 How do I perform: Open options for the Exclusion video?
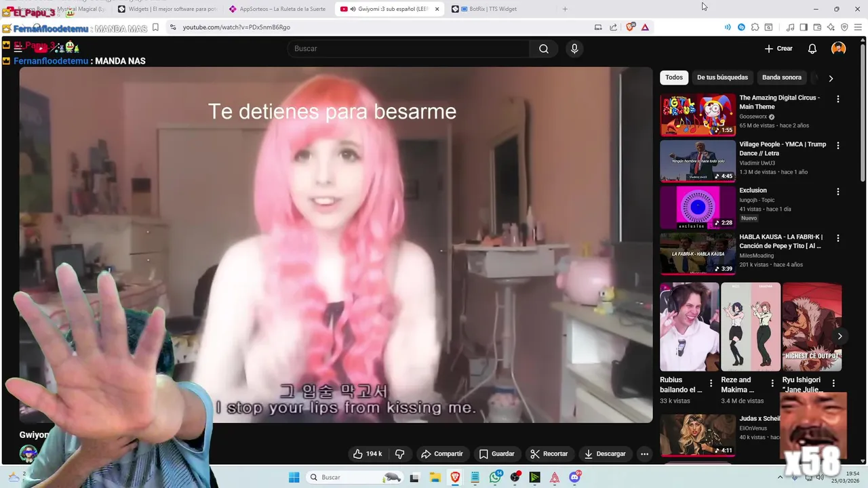click(838, 192)
